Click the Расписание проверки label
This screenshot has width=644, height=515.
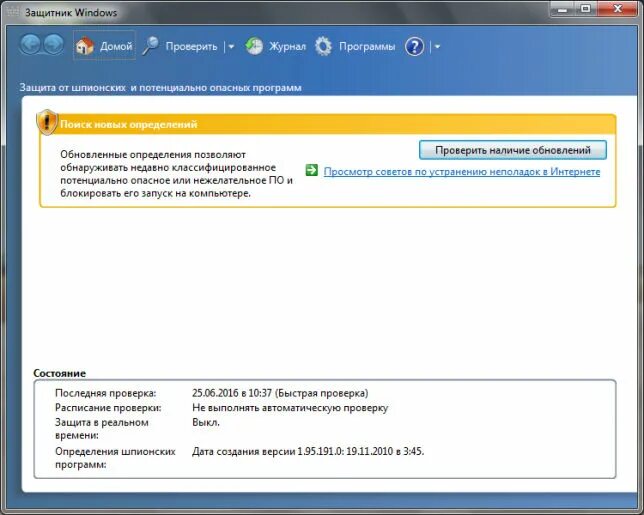tap(108, 408)
